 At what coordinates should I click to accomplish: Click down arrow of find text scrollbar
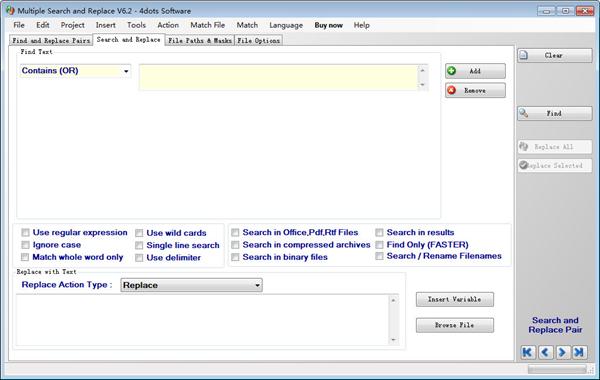[423, 85]
